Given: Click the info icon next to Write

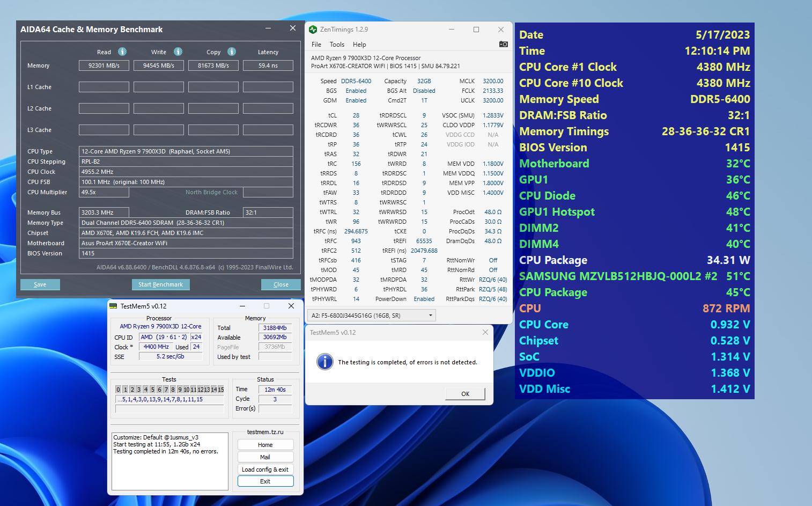Looking at the screenshot, I should point(178,52).
